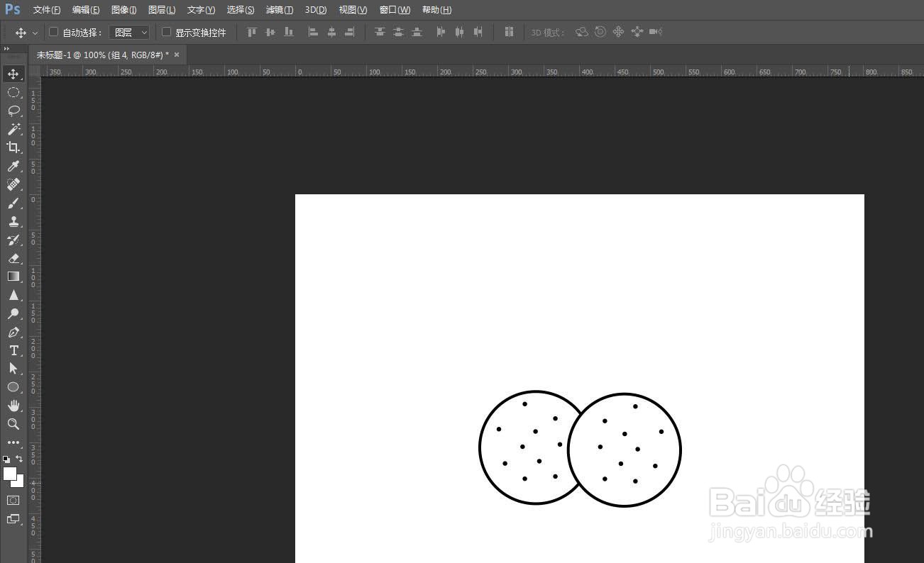The width and height of the screenshot is (924, 563).
Task: Select the Elliptical Marquee tool
Action: [x=13, y=92]
